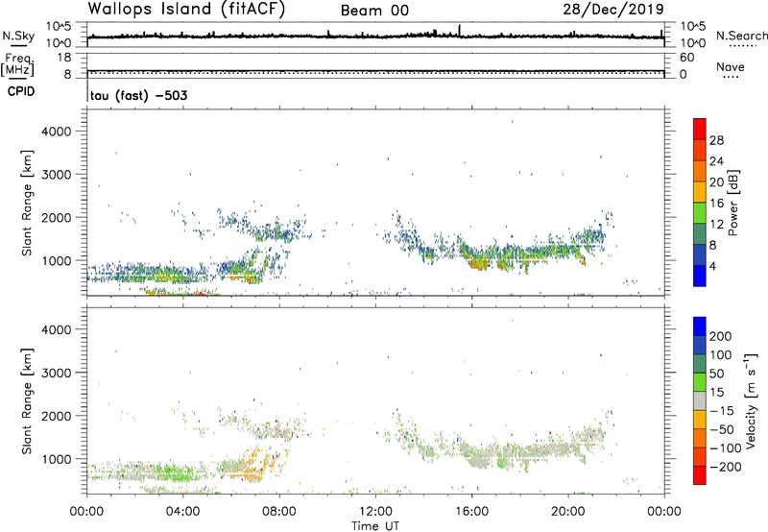Click the "20:00" time tick label
768x532 pixels.
(x=568, y=512)
